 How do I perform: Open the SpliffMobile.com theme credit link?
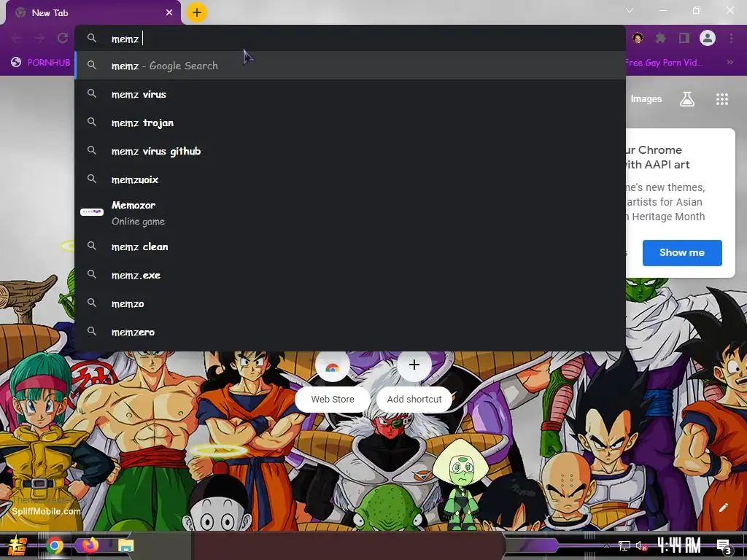click(46, 511)
